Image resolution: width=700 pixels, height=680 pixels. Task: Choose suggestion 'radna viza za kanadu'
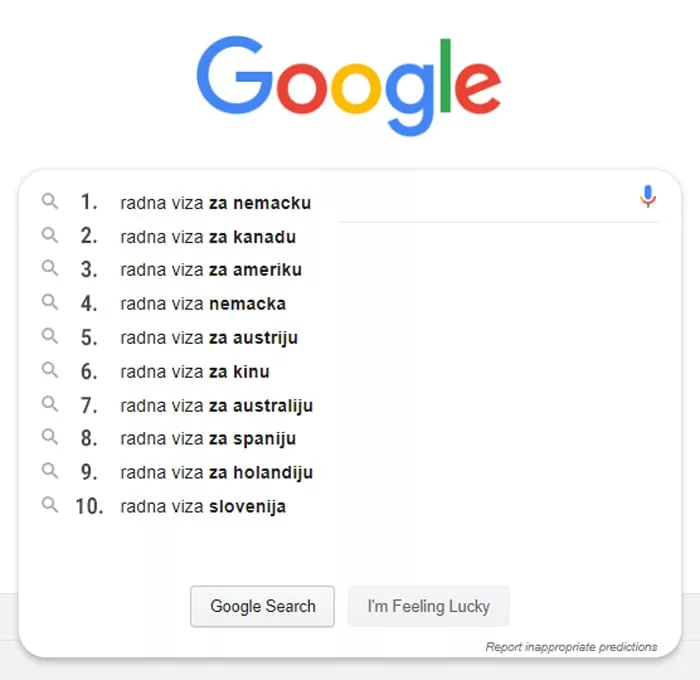click(208, 237)
